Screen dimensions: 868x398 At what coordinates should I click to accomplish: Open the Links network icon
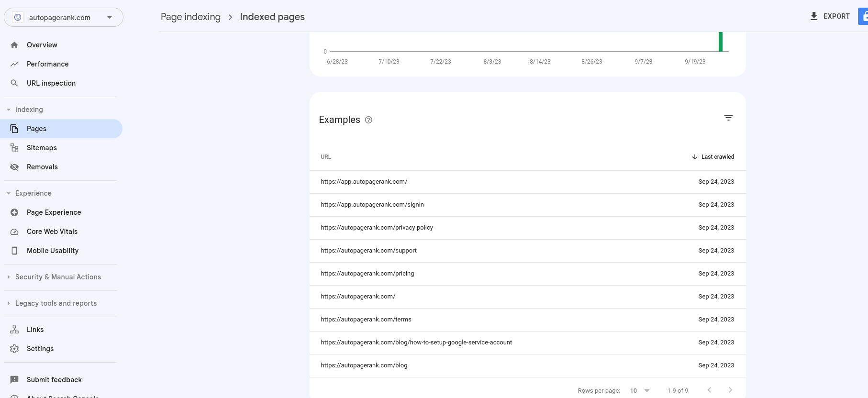click(14, 330)
